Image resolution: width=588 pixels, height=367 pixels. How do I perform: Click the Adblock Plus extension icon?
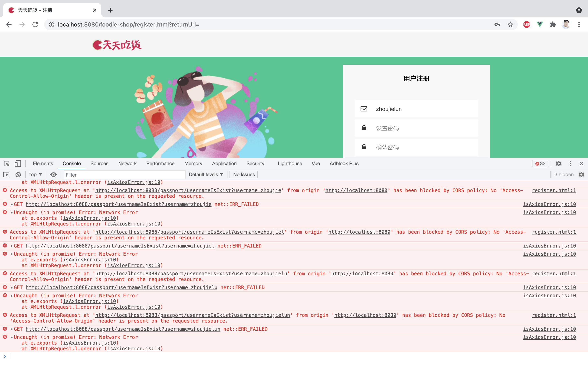click(x=527, y=24)
